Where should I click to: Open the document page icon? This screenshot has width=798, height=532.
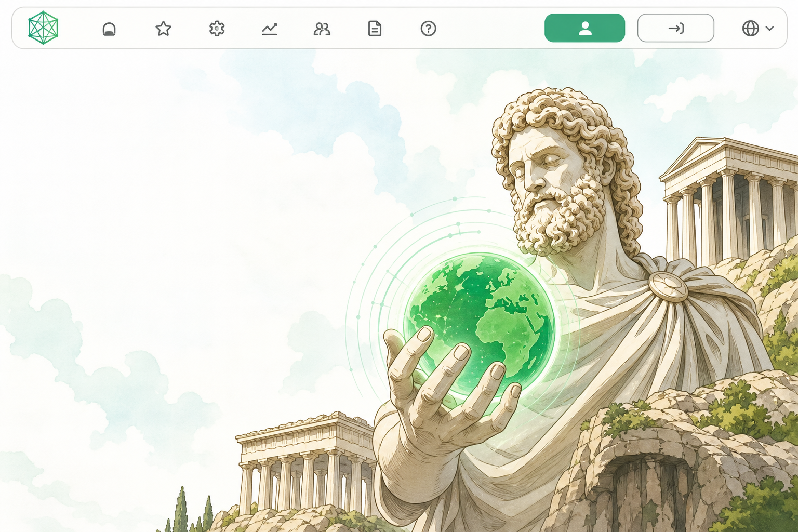375,29
